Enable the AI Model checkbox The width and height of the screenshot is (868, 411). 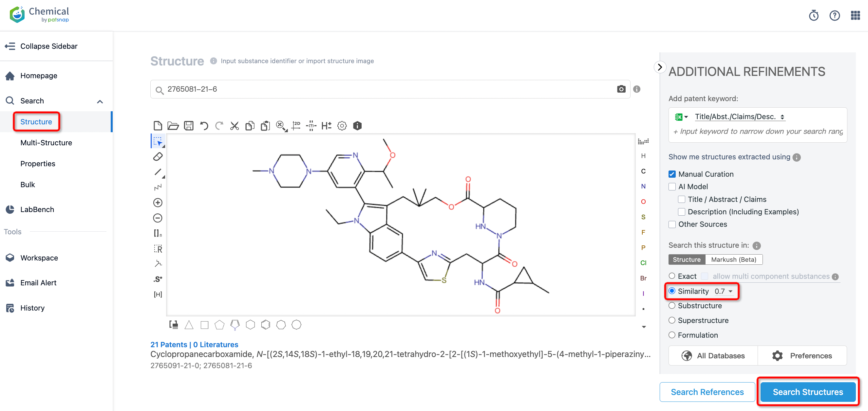coord(672,187)
